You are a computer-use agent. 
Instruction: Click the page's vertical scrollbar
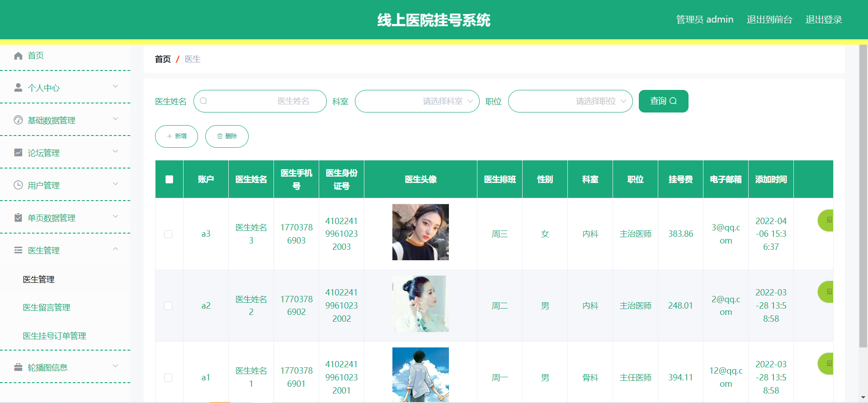[x=863, y=196]
